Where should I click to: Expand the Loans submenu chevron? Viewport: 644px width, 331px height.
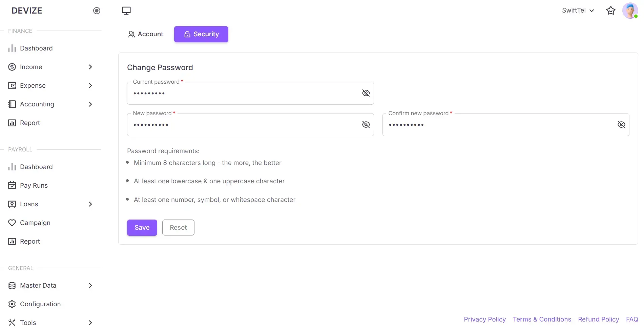[x=90, y=204]
